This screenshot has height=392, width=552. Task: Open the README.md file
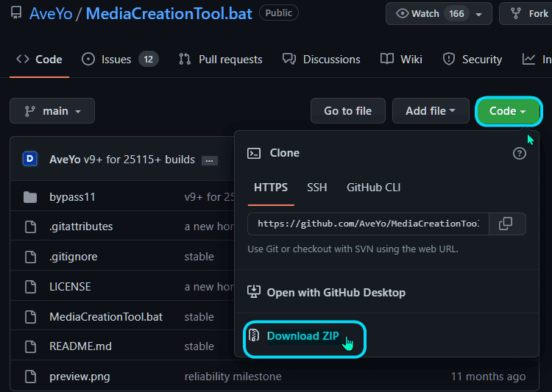click(80, 346)
